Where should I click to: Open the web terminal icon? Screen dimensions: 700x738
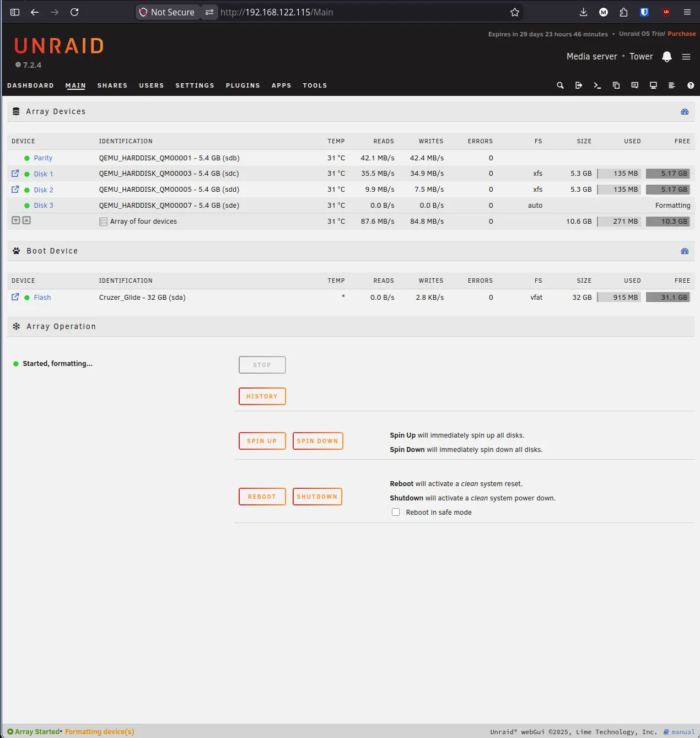click(597, 85)
